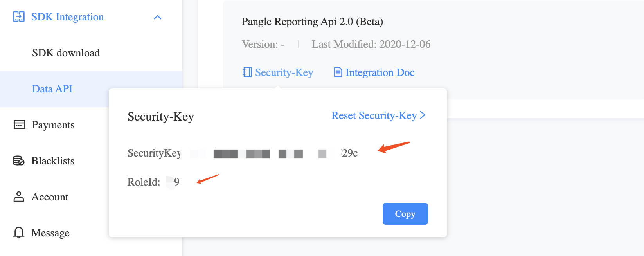Switch to SDK download
Viewport: 644px width, 256px height.
(x=66, y=53)
